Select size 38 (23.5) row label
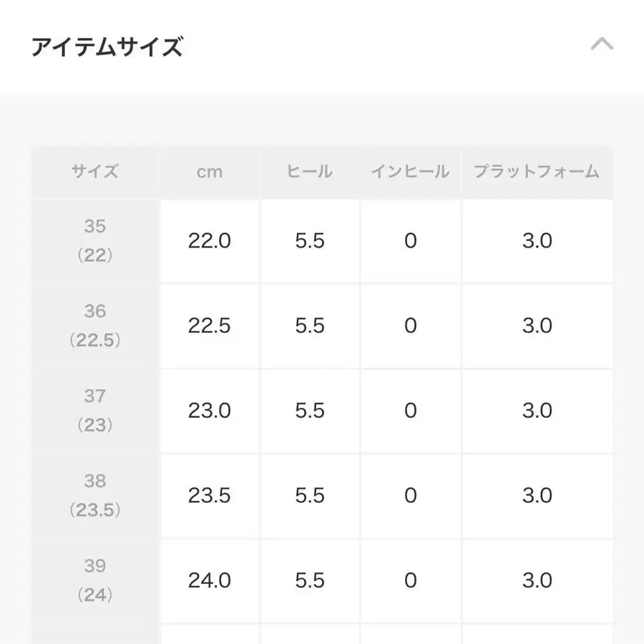 (x=96, y=494)
